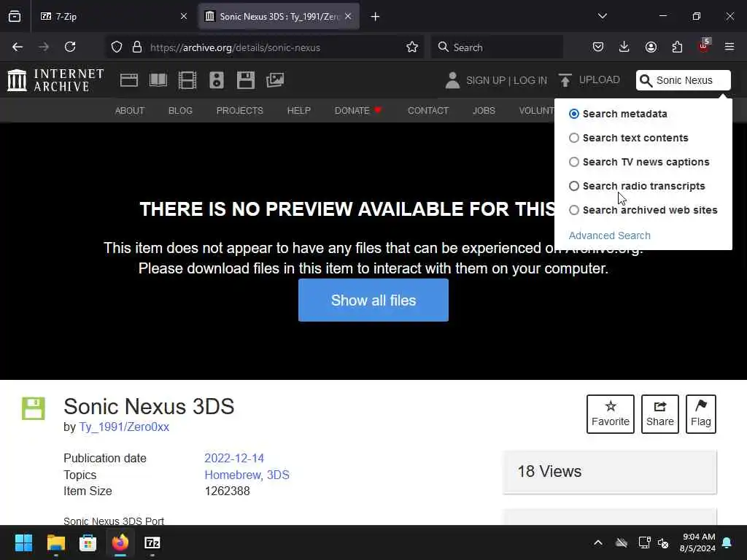Screen dimensions: 747x560
Task: Open the PROJECTS menu item
Action: point(239,111)
